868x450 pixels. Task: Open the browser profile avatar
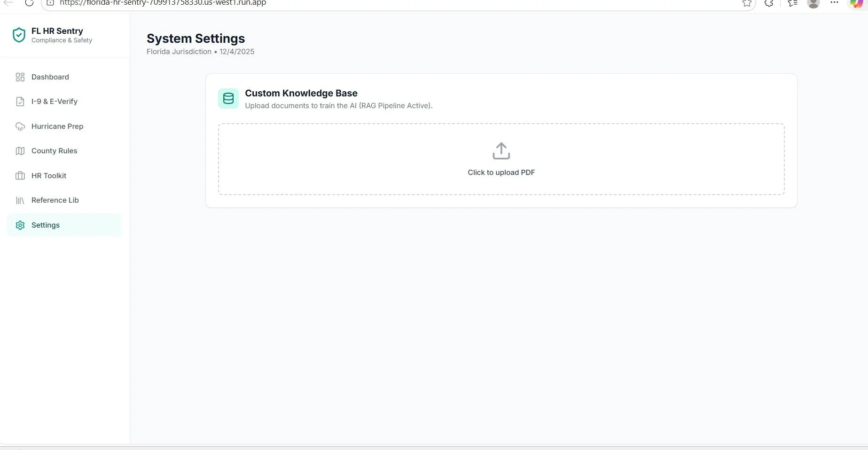pyautogui.click(x=813, y=3)
